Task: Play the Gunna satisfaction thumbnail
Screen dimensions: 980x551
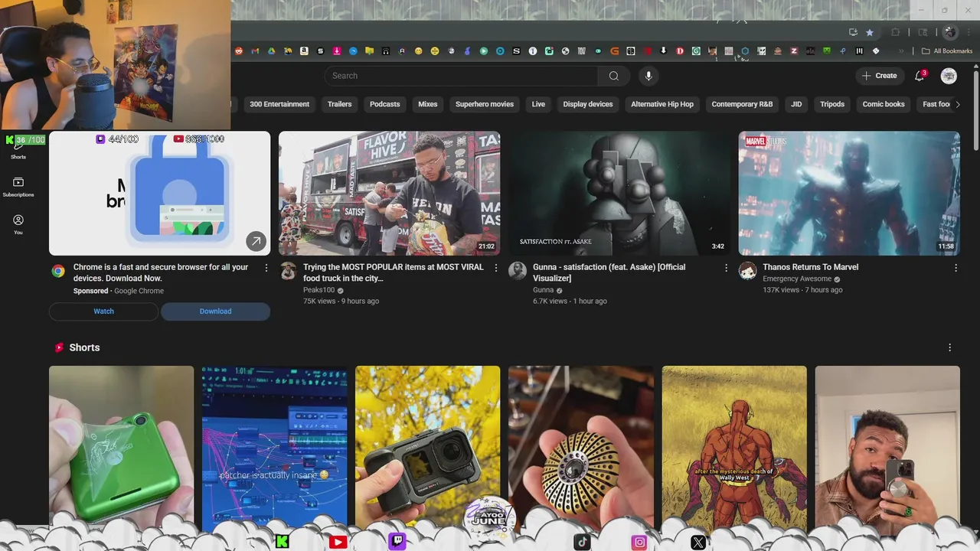Action: [x=619, y=194]
